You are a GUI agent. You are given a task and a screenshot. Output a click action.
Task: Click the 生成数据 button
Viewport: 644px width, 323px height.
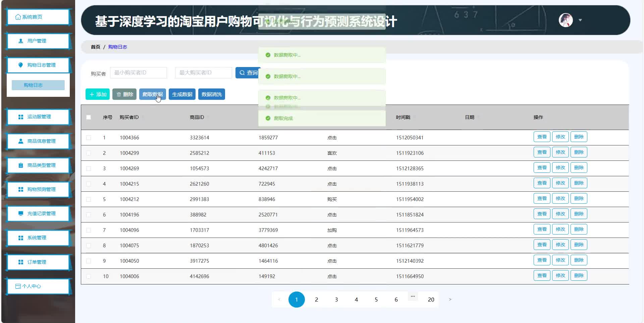[182, 94]
